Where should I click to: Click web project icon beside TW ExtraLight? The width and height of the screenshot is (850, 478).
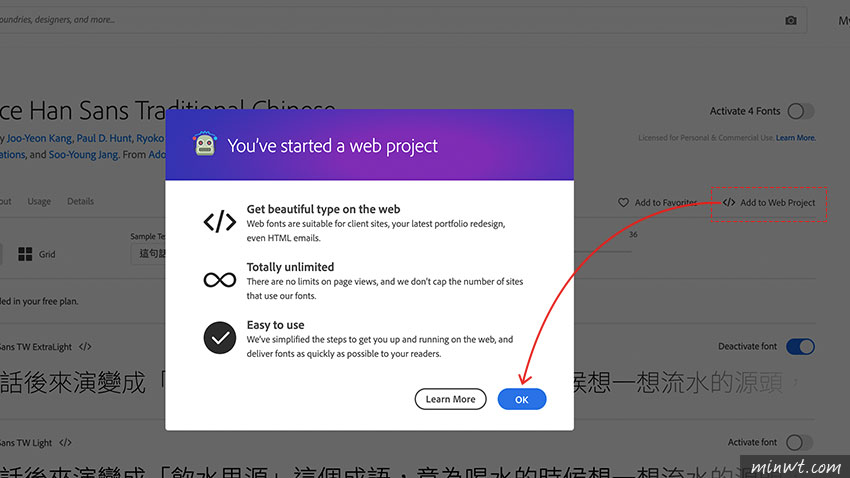[x=85, y=347]
